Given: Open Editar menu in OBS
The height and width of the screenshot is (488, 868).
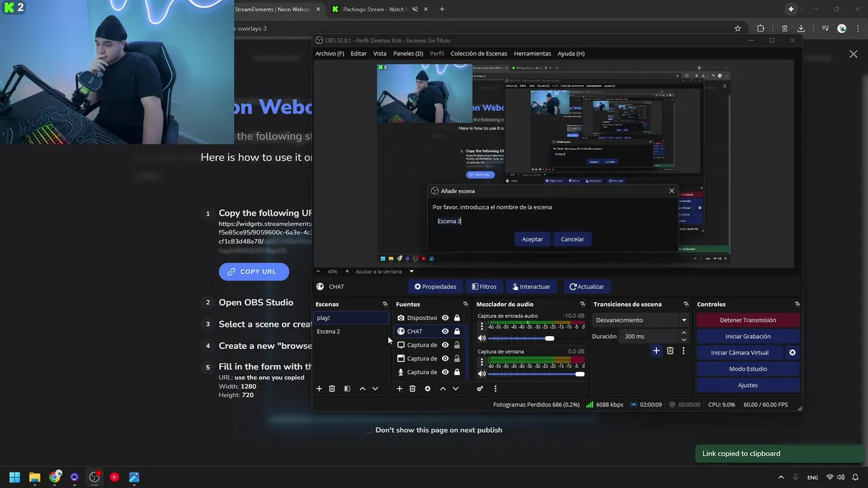Looking at the screenshot, I should tap(358, 54).
